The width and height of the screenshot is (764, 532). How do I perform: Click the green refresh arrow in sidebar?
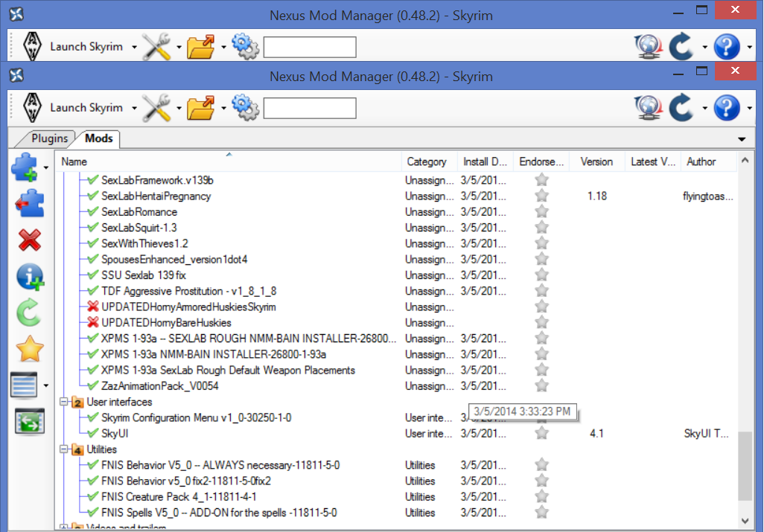coord(29,313)
